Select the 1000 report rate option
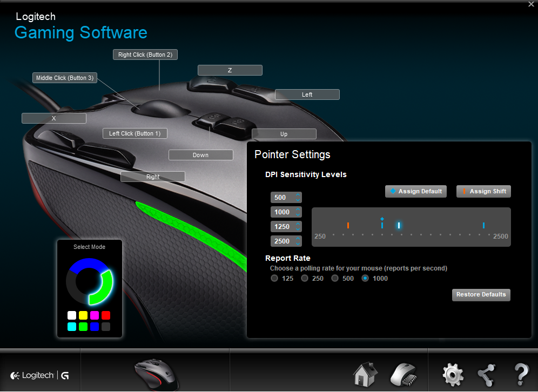This screenshot has height=392, width=538. pos(365,278)
